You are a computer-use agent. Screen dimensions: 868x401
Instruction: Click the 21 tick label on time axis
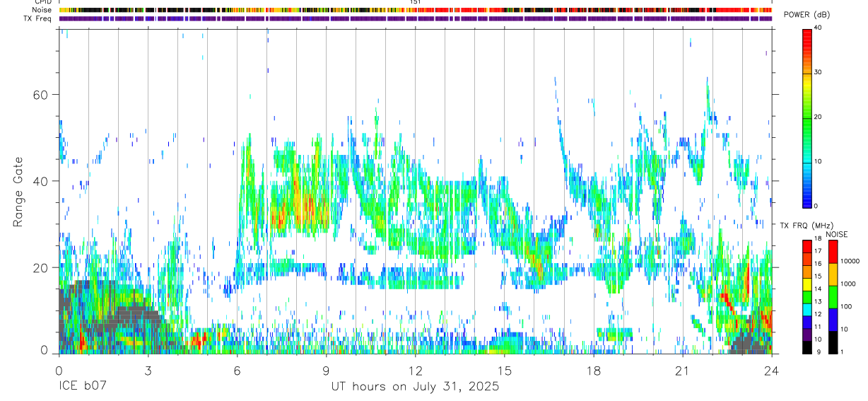tap(683, 371)
